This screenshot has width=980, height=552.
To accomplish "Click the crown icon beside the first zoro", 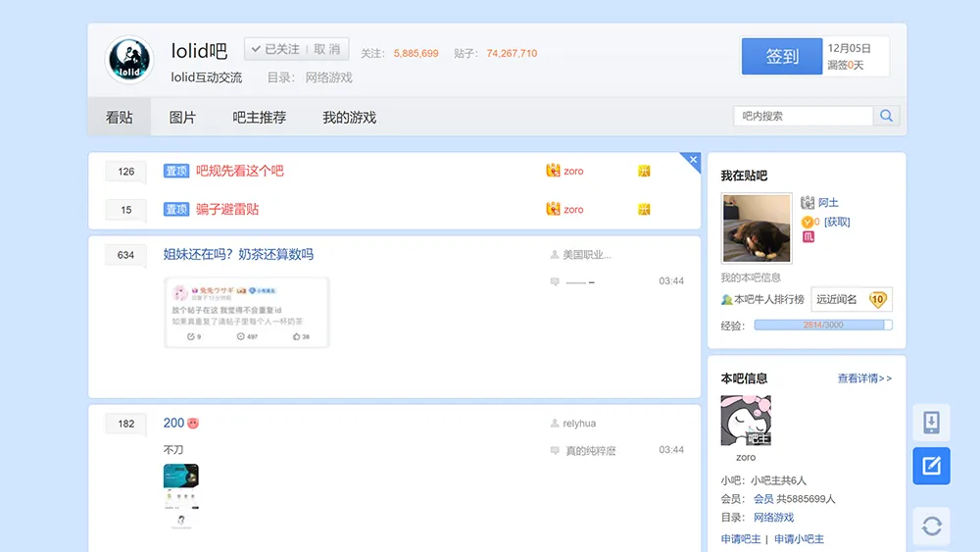I will pyautogui.click(x=553, y=171).
